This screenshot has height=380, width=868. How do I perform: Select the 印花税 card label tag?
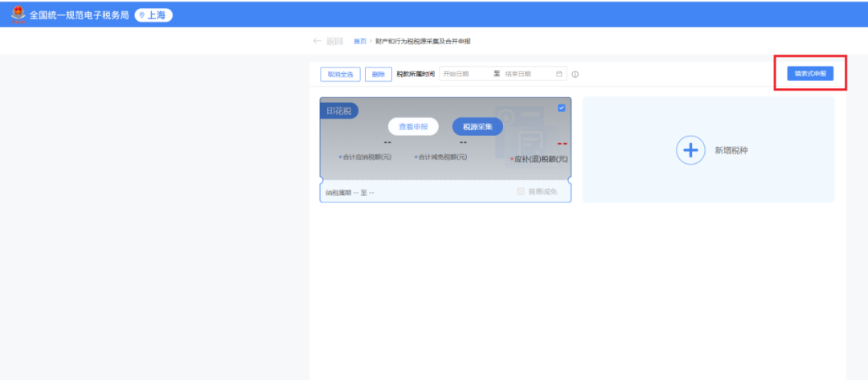click(x=338, y=111)
